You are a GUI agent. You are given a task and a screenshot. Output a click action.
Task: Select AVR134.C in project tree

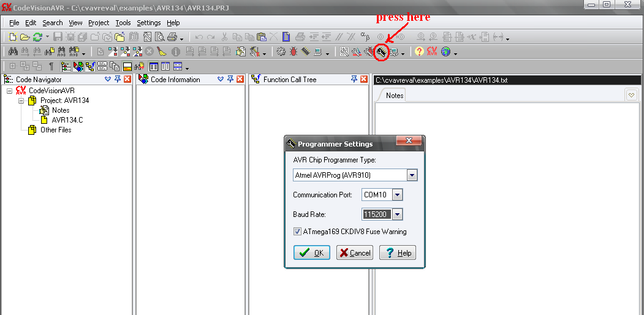tap(67, 120)
